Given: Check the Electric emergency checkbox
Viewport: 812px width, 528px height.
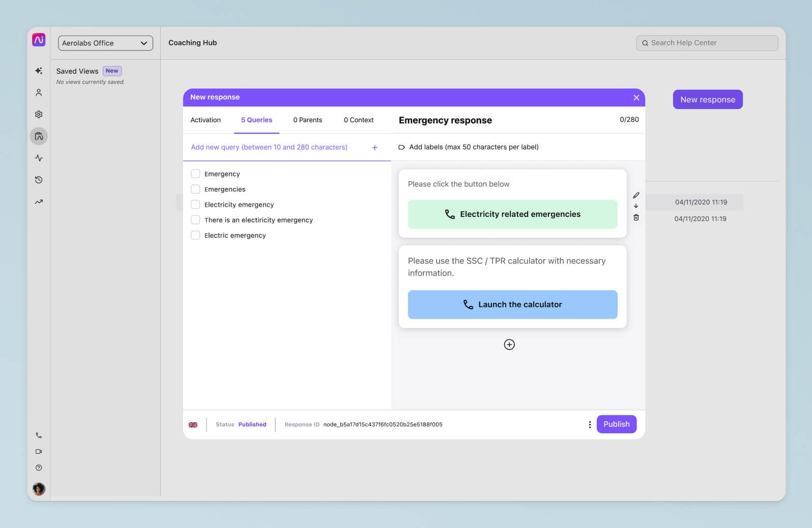Looking at the screenshot, I should (195, 235).
